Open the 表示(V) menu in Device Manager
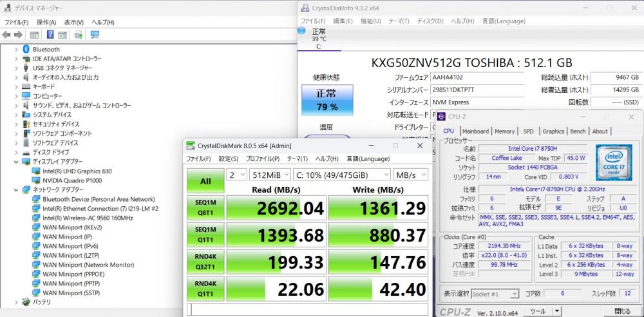 coord(73,22)
